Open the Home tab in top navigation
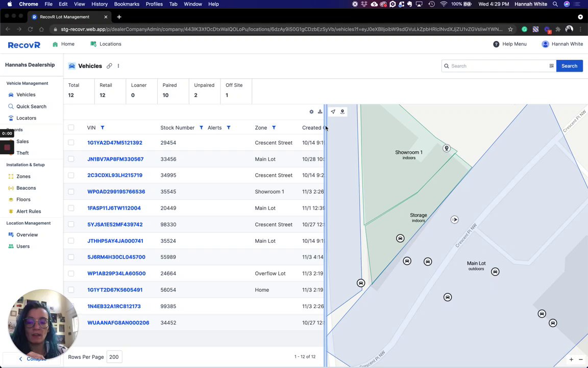 [63, 44]
